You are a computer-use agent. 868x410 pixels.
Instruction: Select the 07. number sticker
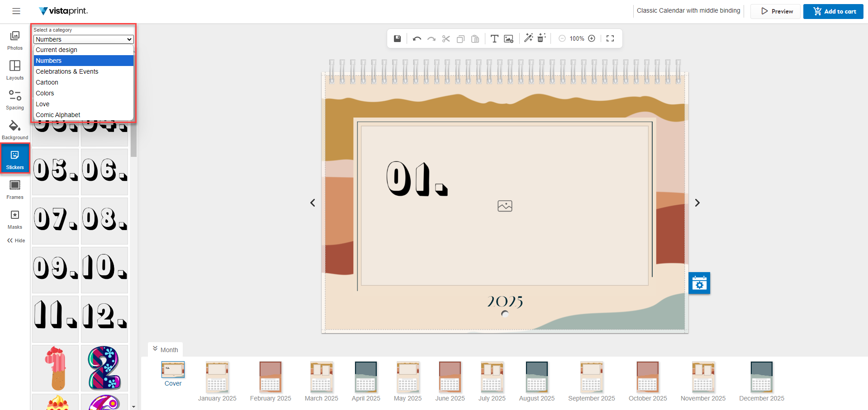(55, 221)
